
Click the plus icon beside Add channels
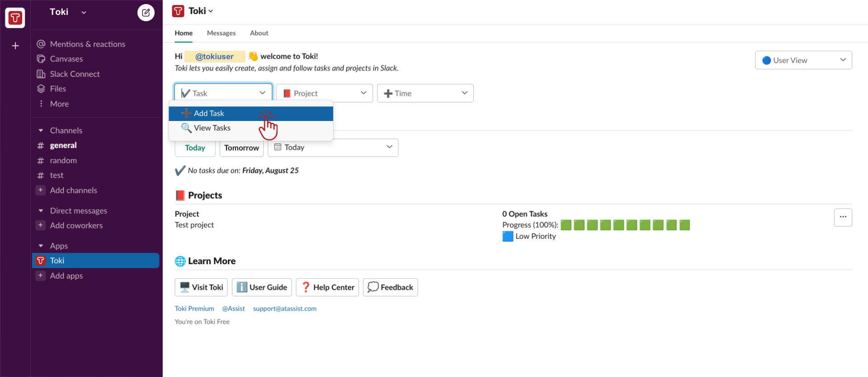click(41, 190)
